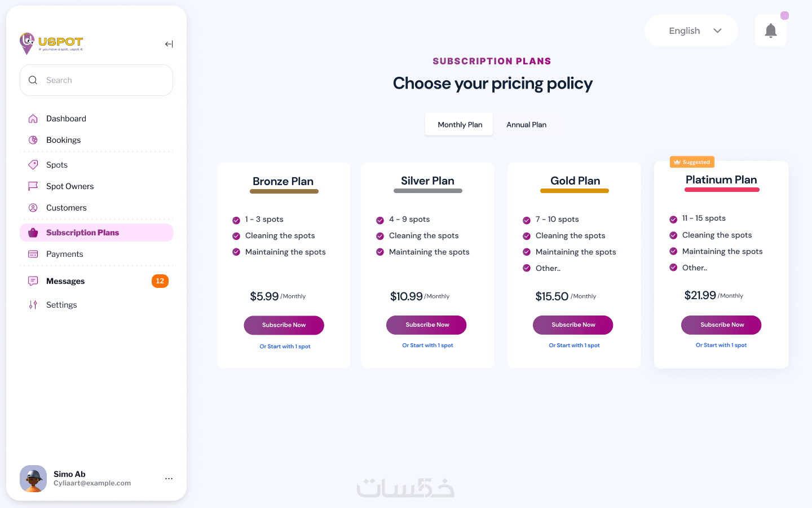Switch to the Annual Plan toggle

(x=526, y=125)
